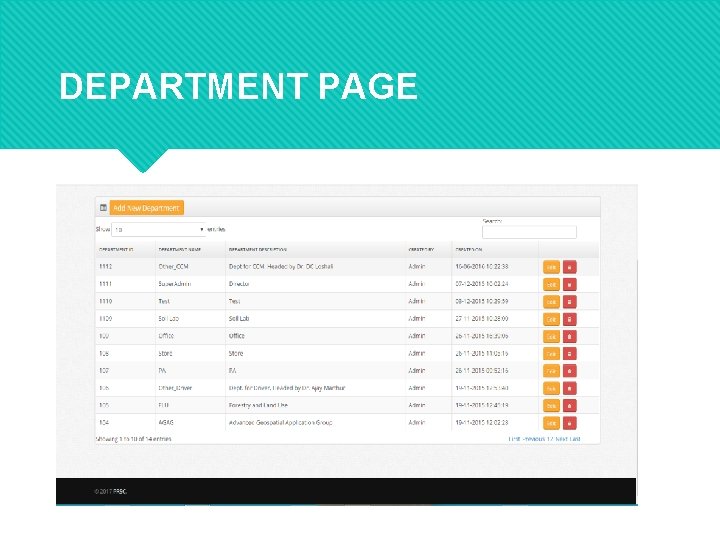Edit the department created 26-11-2015 09:52:16
This screenshot has height=540, width=720.
pyautogui.click(x=551, y=371)
